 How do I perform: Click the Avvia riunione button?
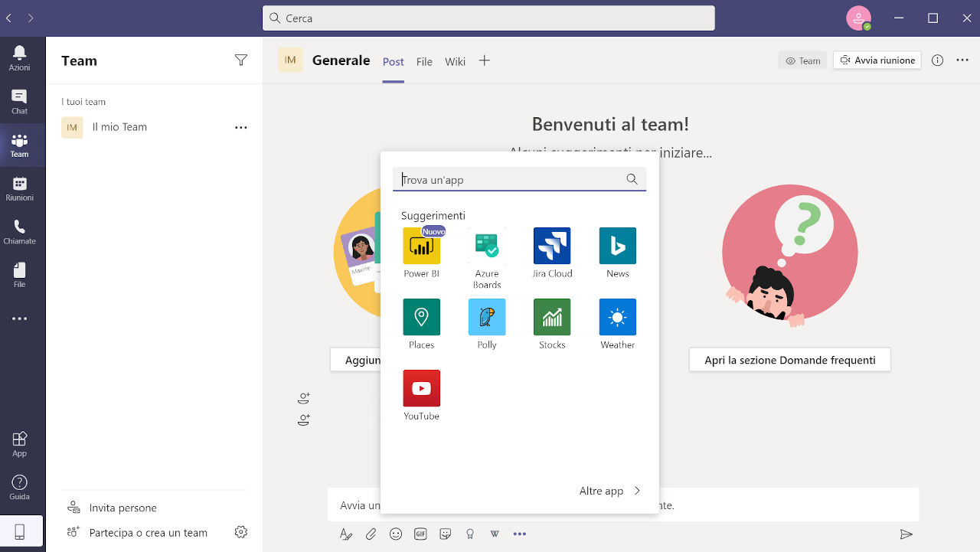[x=877, y=60]
